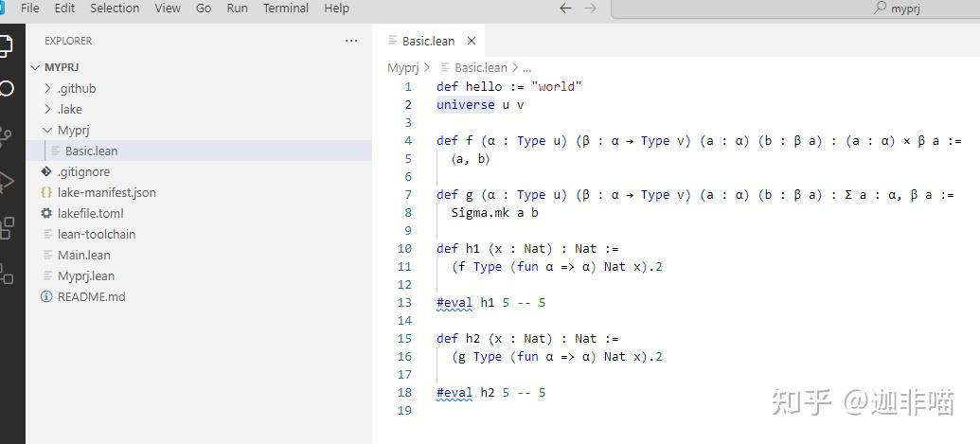Open the Search view in activity bar
The image size is (980, 444).
pos(6,89)
